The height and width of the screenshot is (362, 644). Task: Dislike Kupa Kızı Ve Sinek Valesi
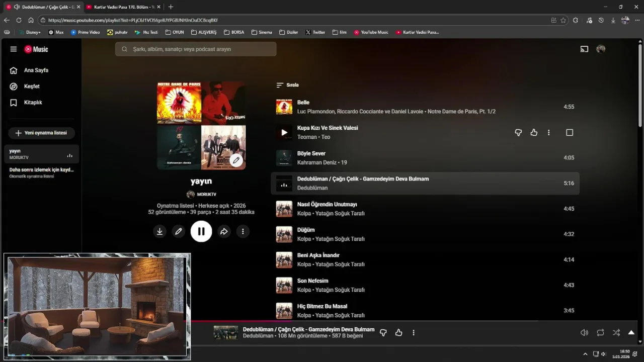pos(518,133)
